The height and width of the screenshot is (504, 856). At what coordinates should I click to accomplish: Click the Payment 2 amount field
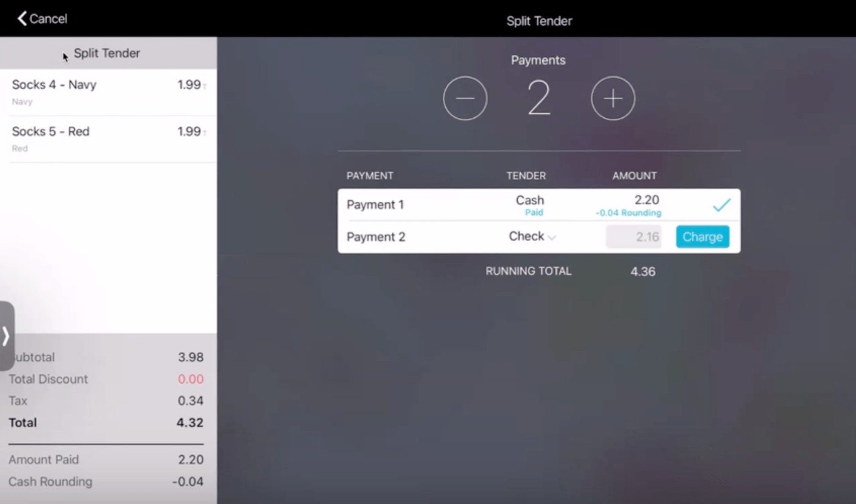[634, 236]
